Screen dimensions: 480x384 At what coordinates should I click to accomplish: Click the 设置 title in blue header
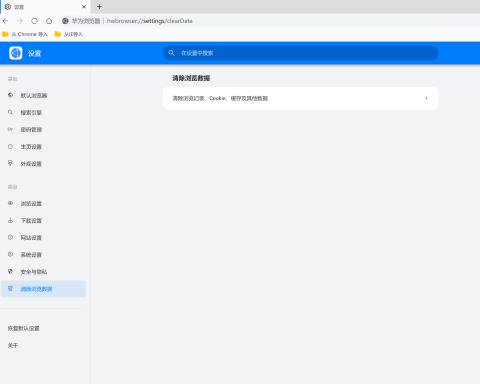point(34,53)
